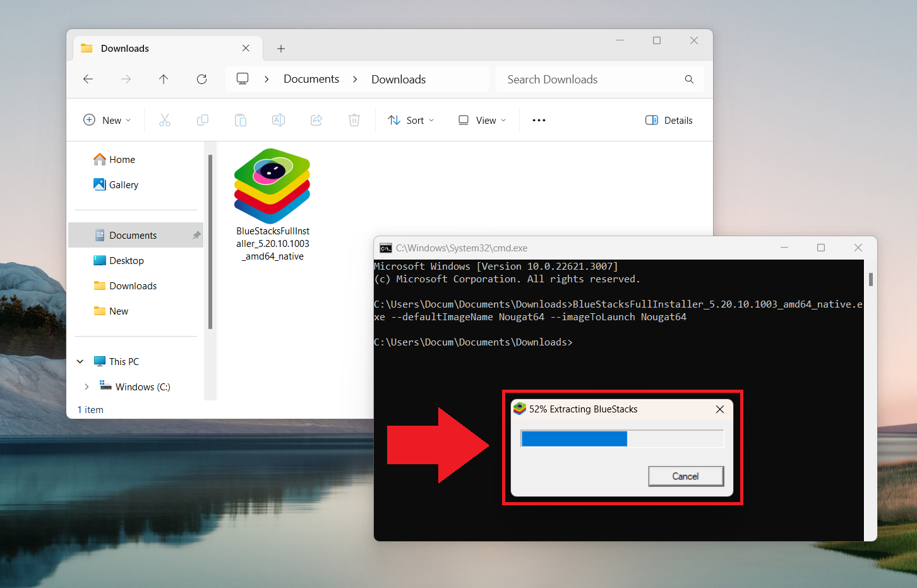This screenshot has height=588, width=917.
Task: Click the cmd window scrollbar
Action: click(871, 279)
